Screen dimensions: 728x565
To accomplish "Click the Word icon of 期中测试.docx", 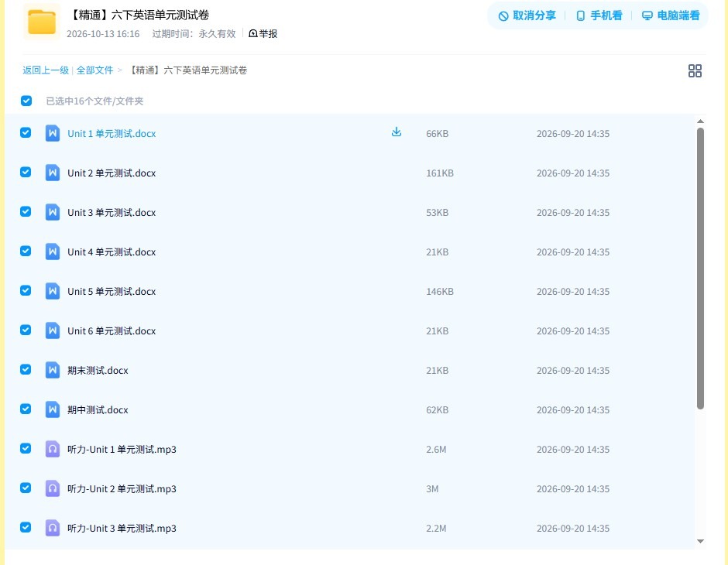I will point(53,409).
